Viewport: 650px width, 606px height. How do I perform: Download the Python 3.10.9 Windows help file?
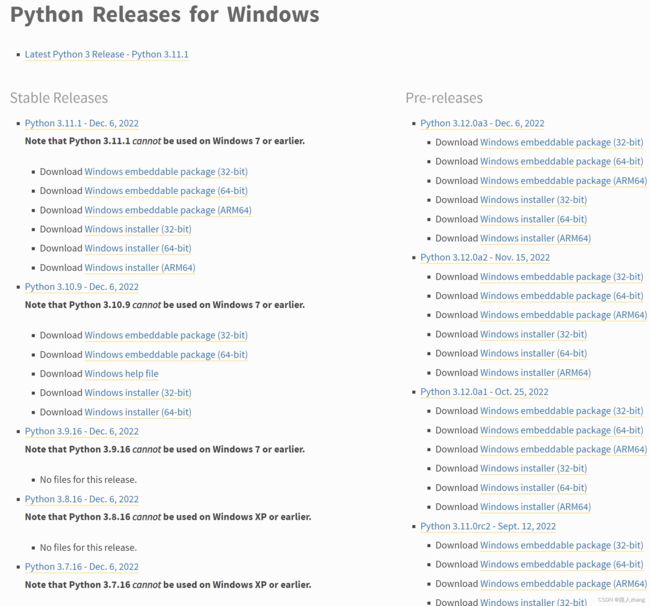(x=121, y=373)
